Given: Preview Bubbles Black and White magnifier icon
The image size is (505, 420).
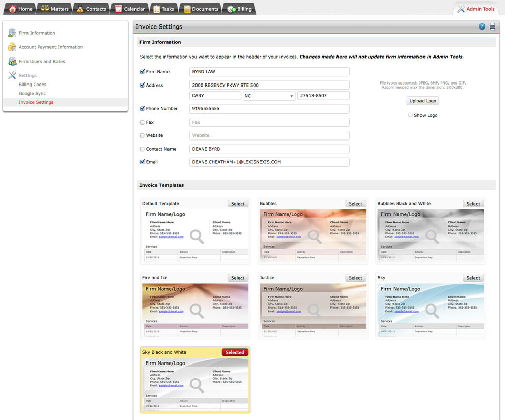Looking at the screenshot, I should (432, 236).
